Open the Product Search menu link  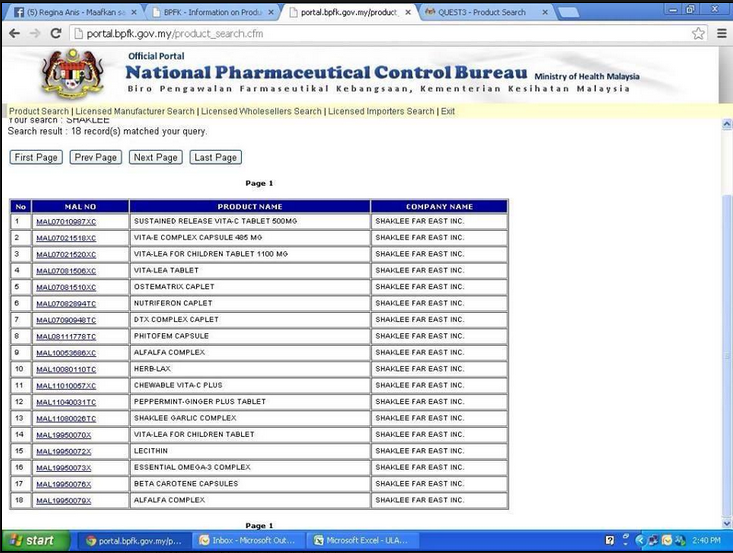coord(39,111)
